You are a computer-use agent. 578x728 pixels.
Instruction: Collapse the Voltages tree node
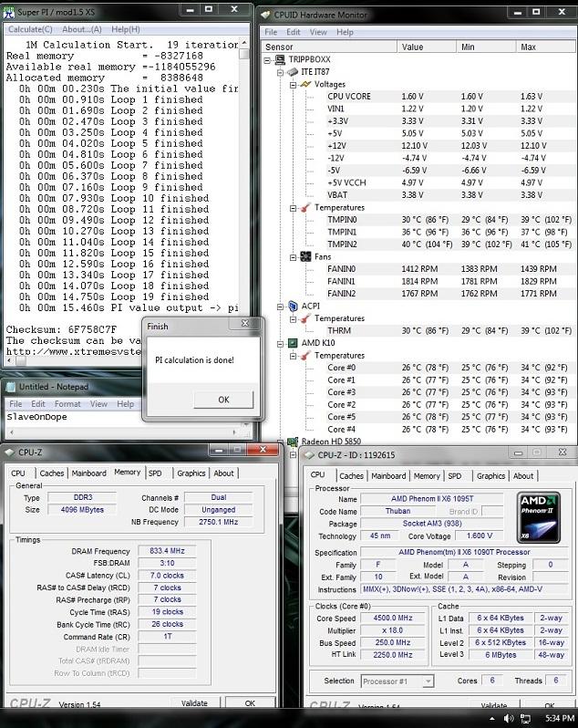(x=294, y=85)
